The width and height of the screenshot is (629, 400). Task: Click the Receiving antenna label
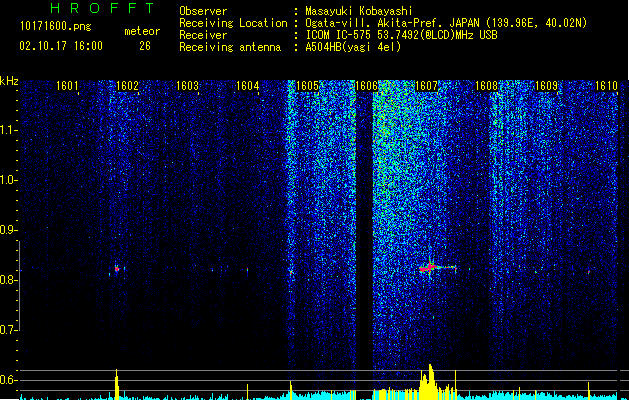[x=230, y=47]
